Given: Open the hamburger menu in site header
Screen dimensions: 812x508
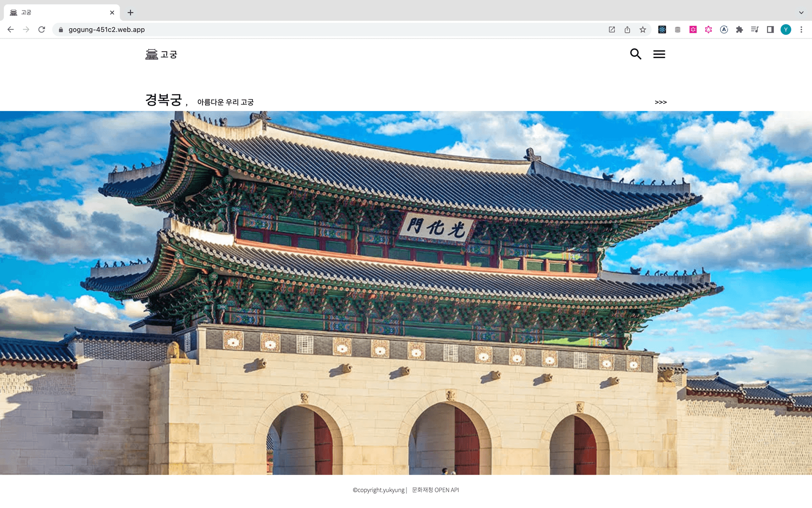Looking at the screenshot, I should (659, 54).
